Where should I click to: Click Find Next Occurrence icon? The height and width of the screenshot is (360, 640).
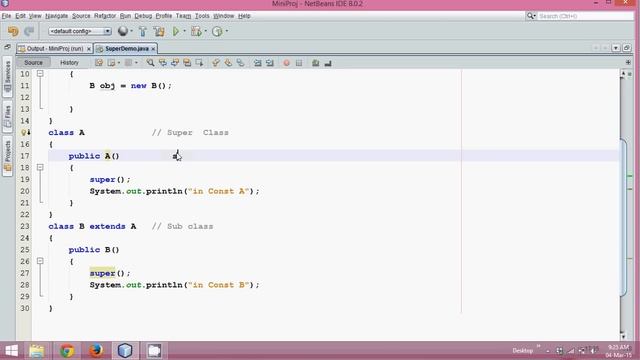[x=175, y=63]
